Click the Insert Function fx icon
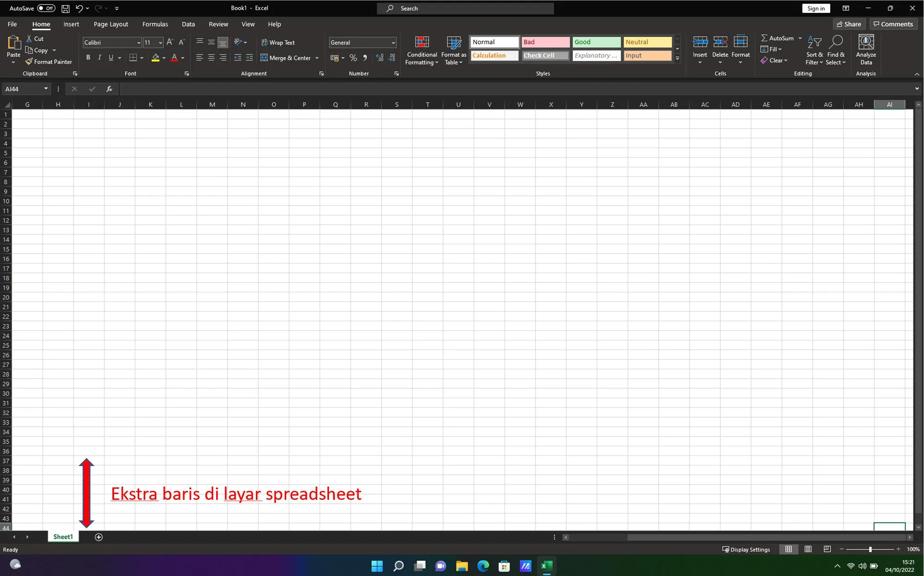Image resolution: width=924 pixels, height=576 pixels. pyautogui.click(x=109, y=89)
